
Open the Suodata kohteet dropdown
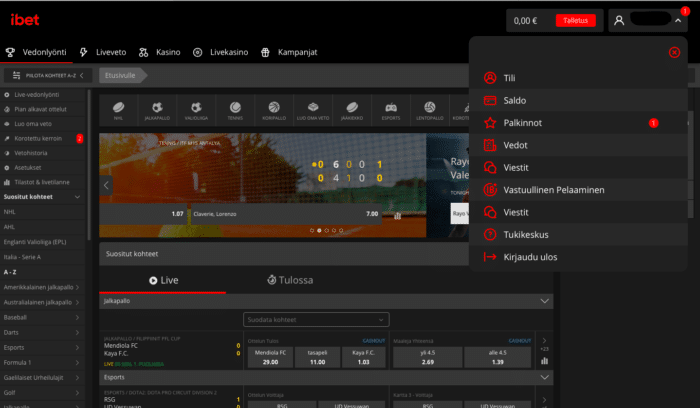[x=316, y=320]
